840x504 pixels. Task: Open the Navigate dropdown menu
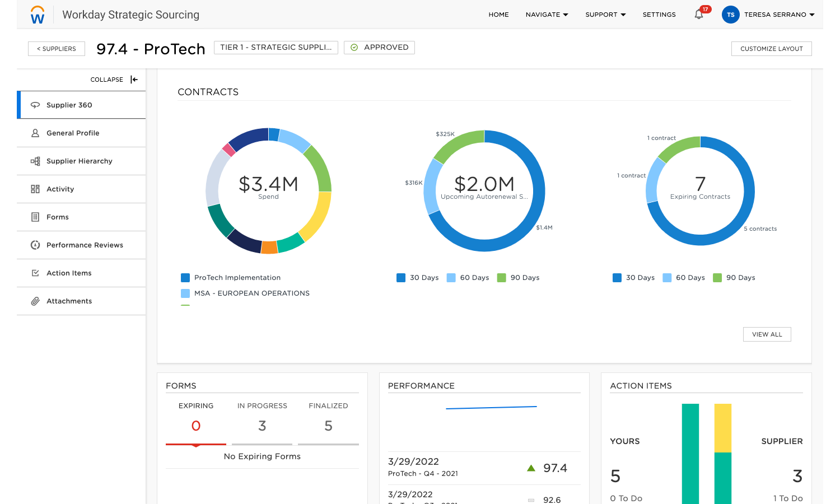[x=547, y=15]
